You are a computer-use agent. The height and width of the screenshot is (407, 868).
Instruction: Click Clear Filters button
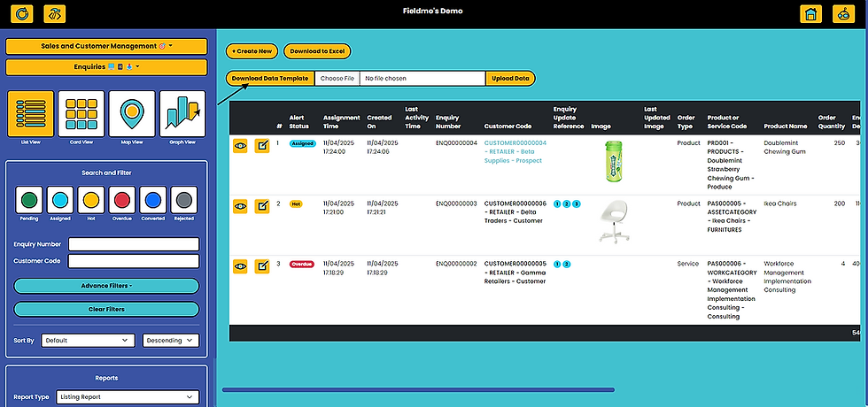pyautogui.click(x=106, y=309)
